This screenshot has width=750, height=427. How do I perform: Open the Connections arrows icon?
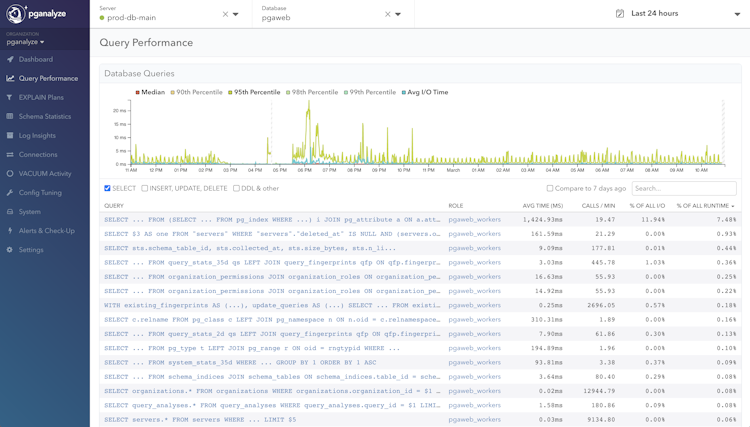tap(10, 155)
